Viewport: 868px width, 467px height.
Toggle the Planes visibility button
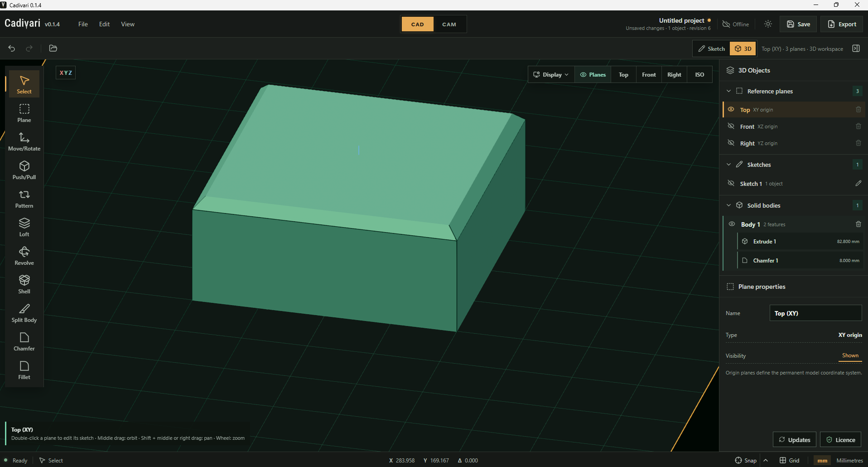(593, 75)
